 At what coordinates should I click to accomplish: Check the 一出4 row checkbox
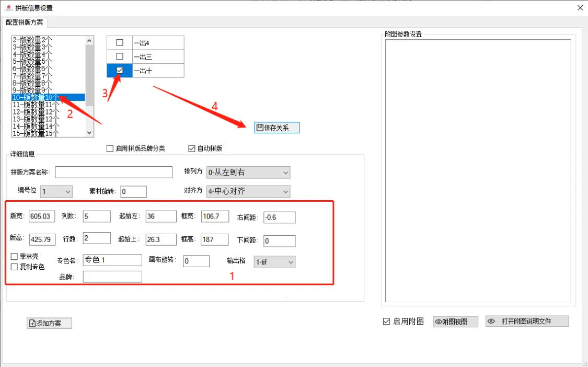coord(120,43)
